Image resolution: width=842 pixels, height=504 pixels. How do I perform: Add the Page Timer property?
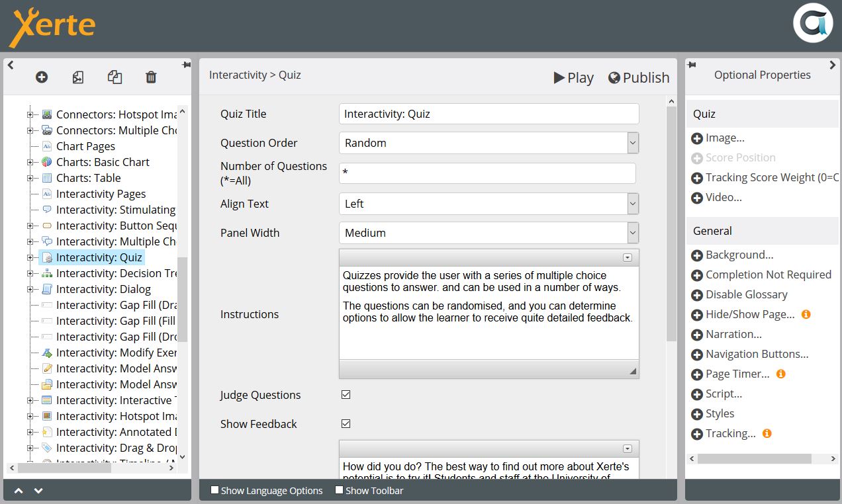(730, 374)
